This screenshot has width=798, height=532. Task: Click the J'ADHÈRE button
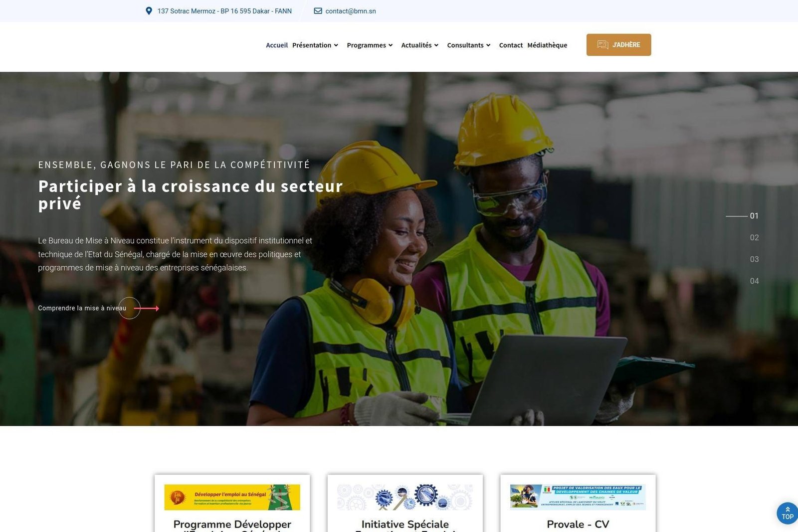pyautogui.click(x=618, y=45)
